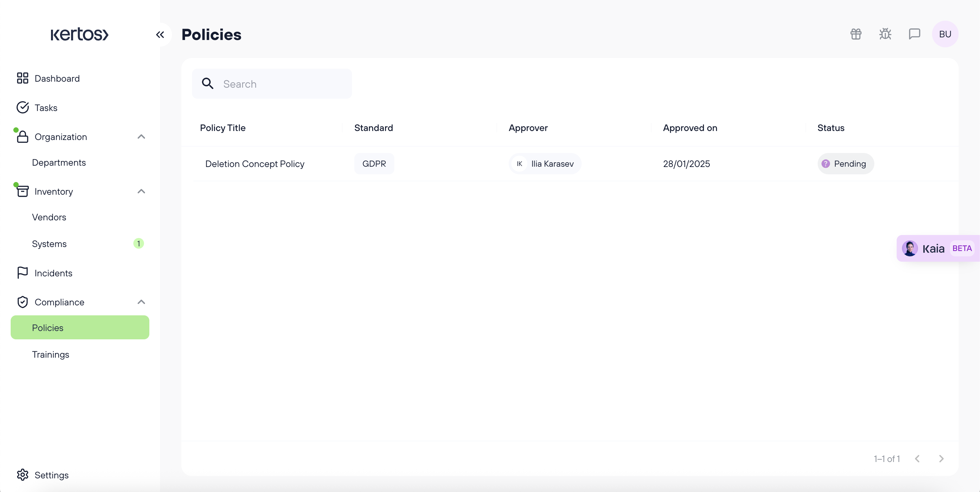Click the search magnifier icon
Viewport: 980px width, 492px height.
[208, 84]
